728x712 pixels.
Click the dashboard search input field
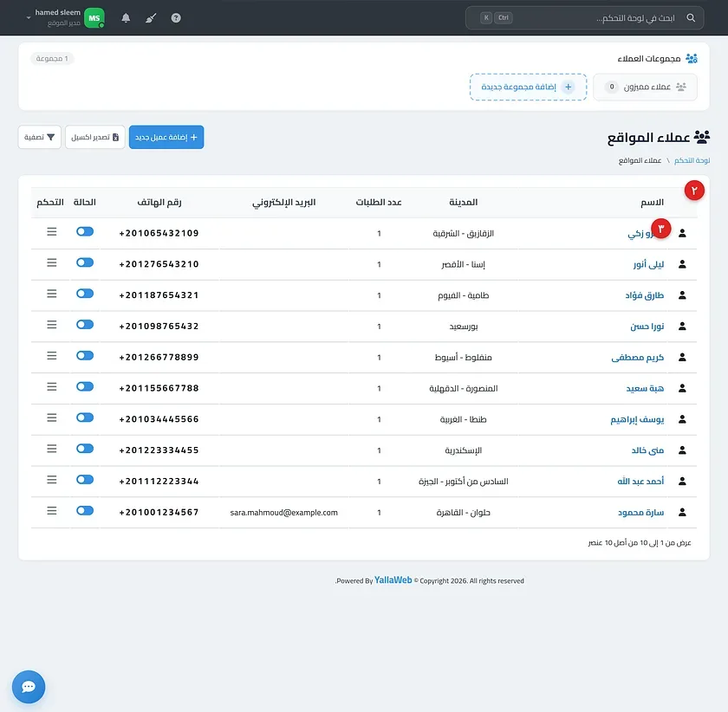coord(584,18)
